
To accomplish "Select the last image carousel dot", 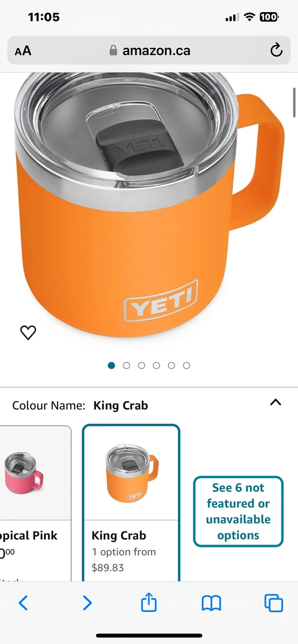I will (x=187, y=365).
